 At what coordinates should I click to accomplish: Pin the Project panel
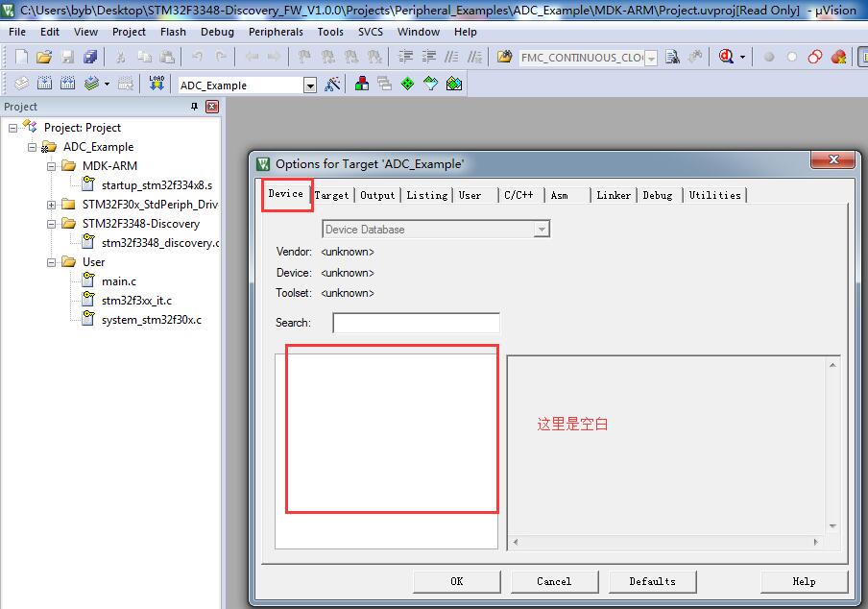[x=194, y=107]
